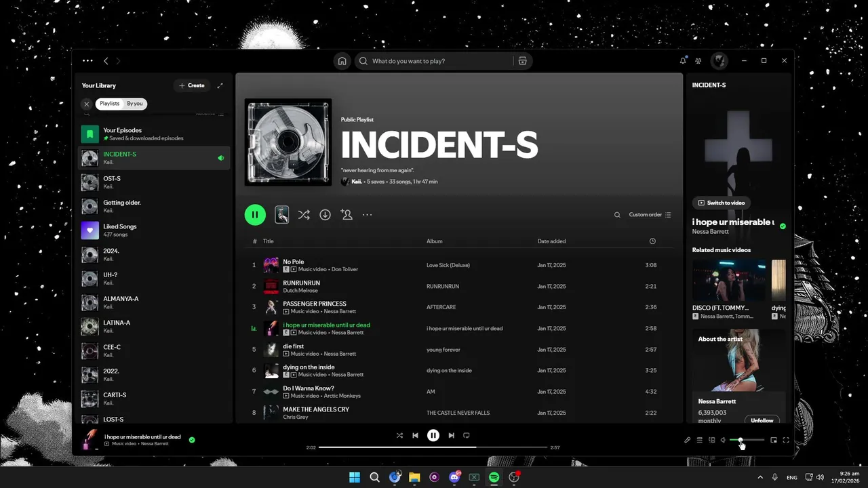868x488 pixels.
Task: Open Liked Songs in library
Action: click(x=154, y=230)
